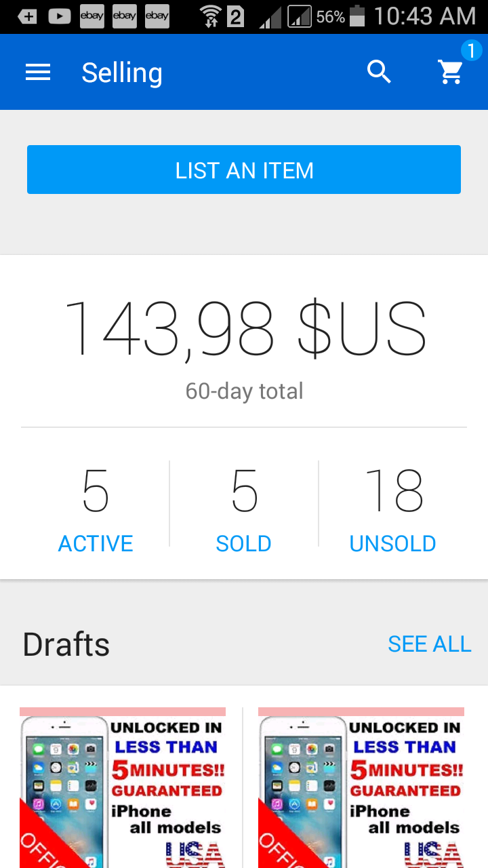View the 18 UNSOLD items
Viewport: 488px width, 868px height.
coord(392,509)
